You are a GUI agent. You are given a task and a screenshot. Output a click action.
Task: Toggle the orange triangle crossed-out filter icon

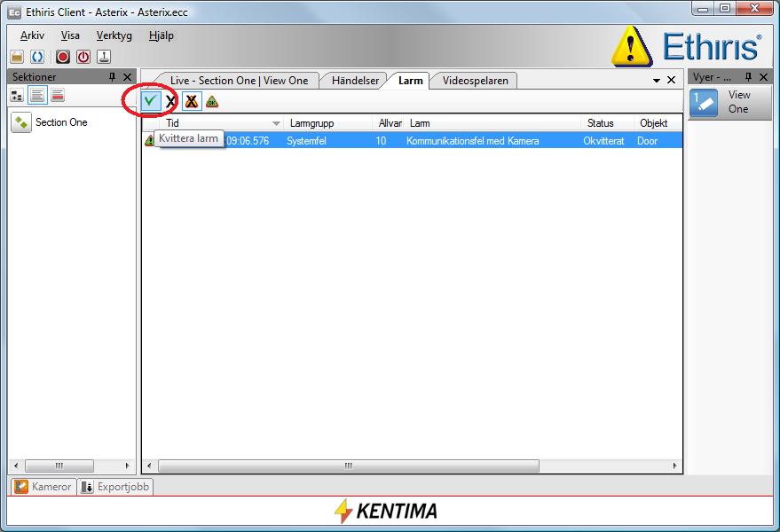click(192, 101)
